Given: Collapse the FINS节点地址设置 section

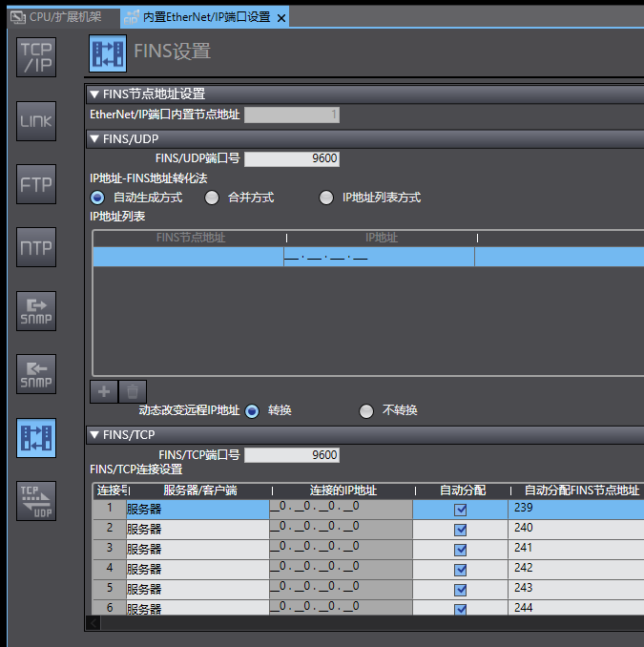Looking at the screenshot, I should point(93,94).
